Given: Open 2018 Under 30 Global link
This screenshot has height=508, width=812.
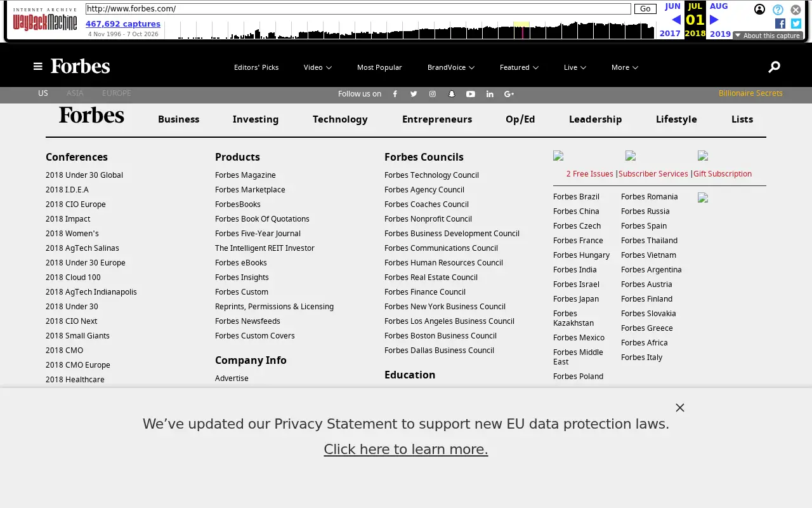Looking at the screenshot, I should (x=84, y=175).
